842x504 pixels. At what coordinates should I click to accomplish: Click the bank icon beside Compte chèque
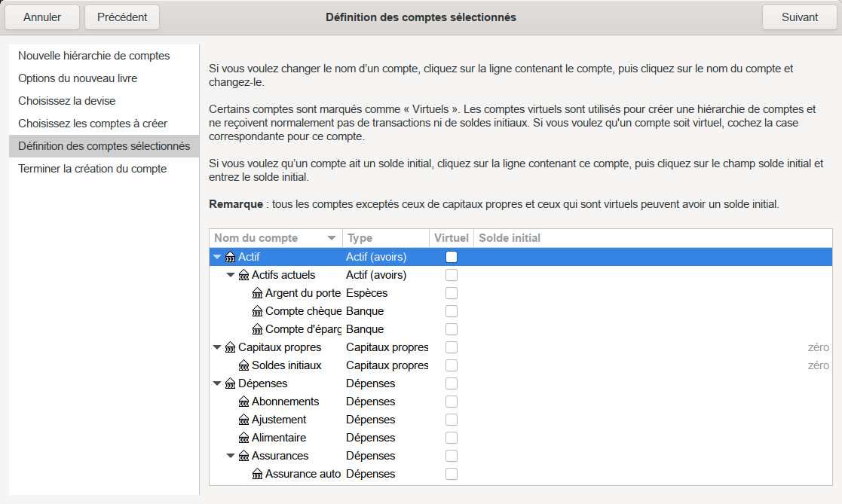tap(257, 311)
